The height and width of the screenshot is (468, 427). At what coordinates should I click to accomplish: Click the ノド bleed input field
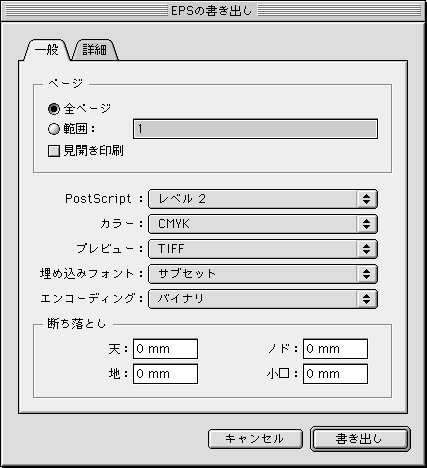[x=335, y=349]
